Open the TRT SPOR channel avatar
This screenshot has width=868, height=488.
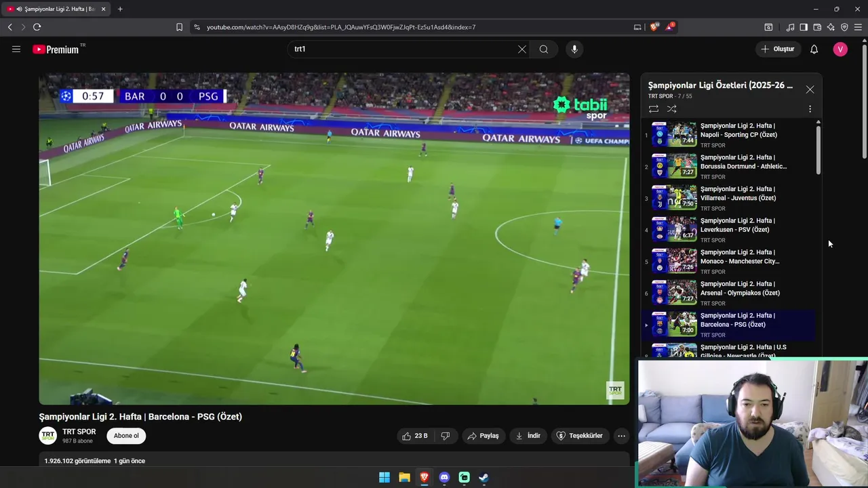47,436
